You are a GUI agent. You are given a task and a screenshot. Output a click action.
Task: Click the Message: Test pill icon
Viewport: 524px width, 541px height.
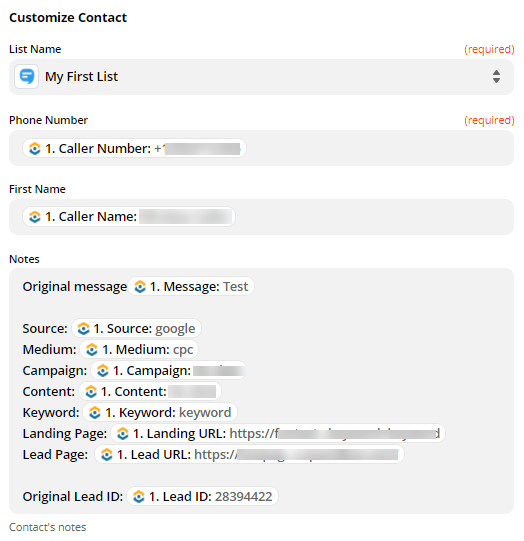[x=140, y=286]
